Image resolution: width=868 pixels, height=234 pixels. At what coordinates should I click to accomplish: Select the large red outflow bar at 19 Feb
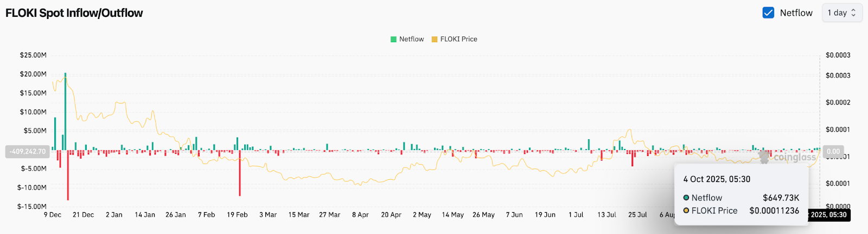(240, 173)
